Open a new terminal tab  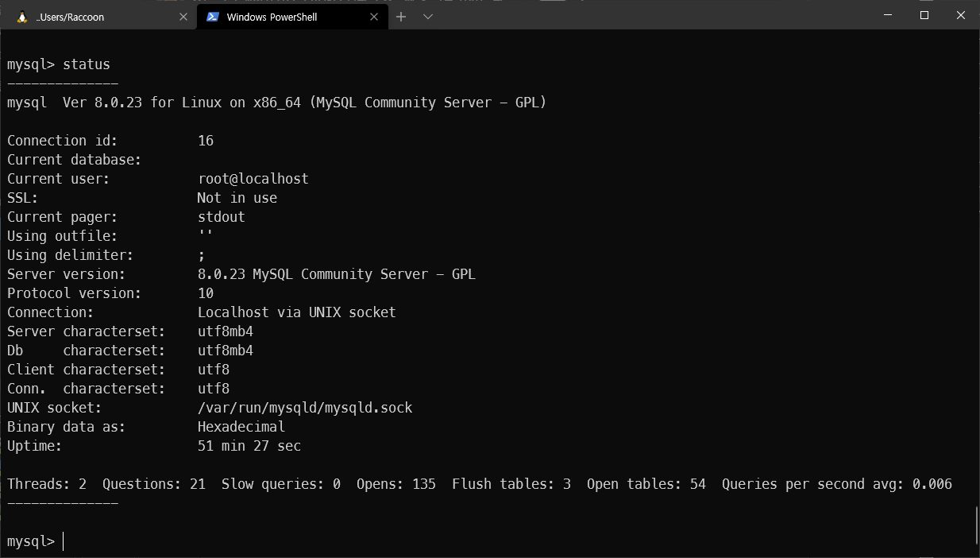401,17
